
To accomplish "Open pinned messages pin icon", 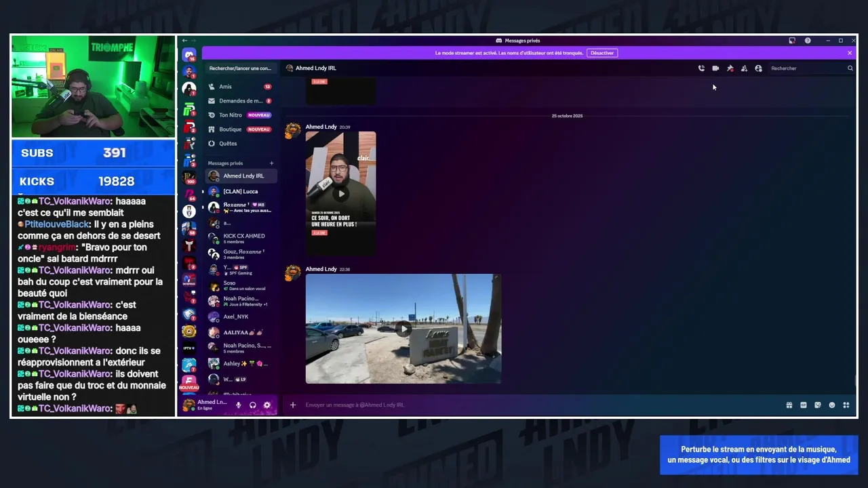I will [730, 68].
